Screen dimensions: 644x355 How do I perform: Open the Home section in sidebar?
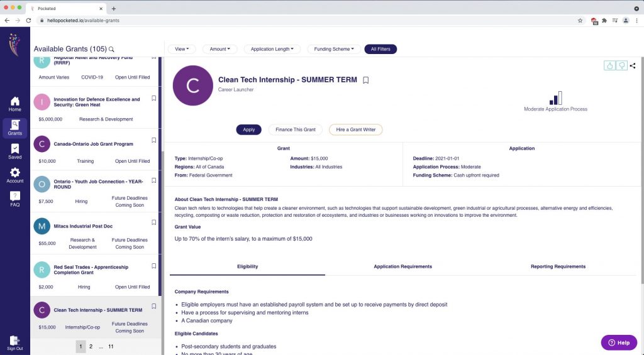point(15,104)
